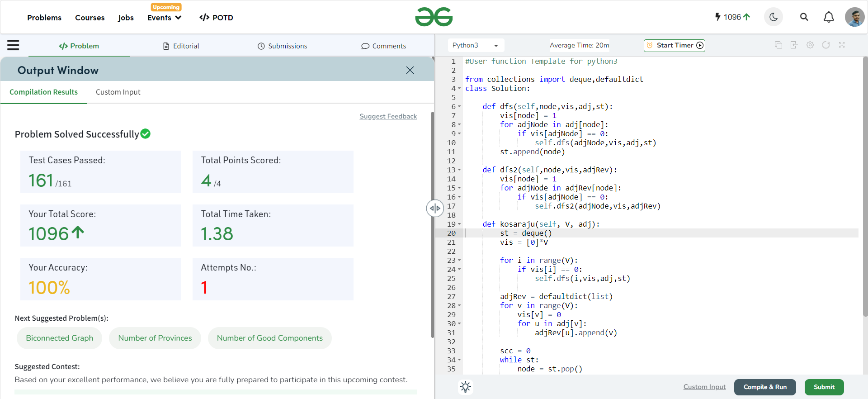Screen dimensions: 868x399
Task: Click the Submit button
Action: (x=824, y=387)
